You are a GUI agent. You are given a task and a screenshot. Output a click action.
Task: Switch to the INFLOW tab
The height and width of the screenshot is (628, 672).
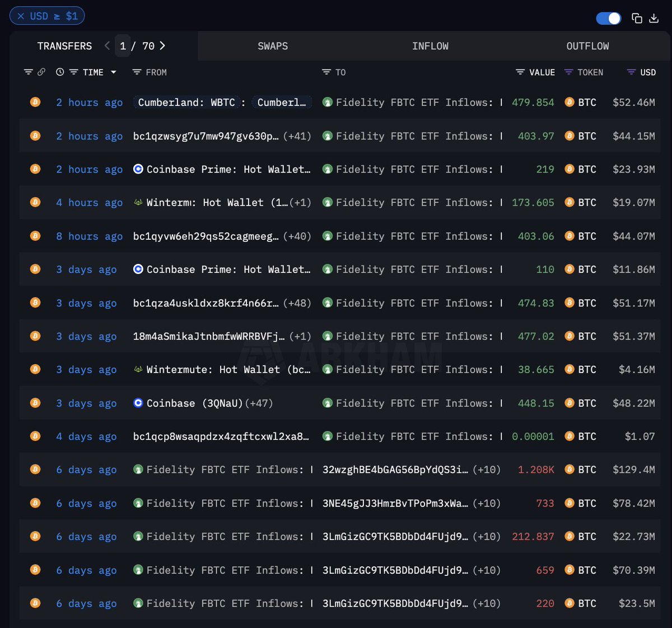430,46
